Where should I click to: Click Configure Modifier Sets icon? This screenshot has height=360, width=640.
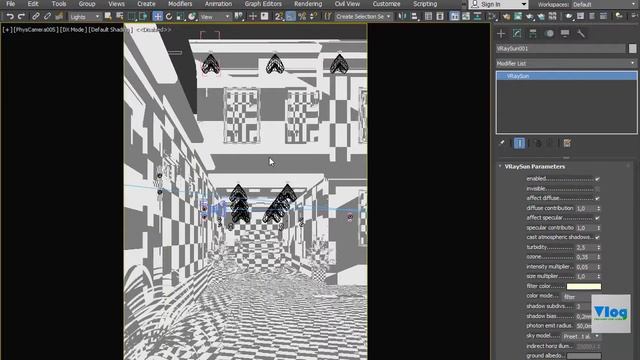tap(567, 143)
